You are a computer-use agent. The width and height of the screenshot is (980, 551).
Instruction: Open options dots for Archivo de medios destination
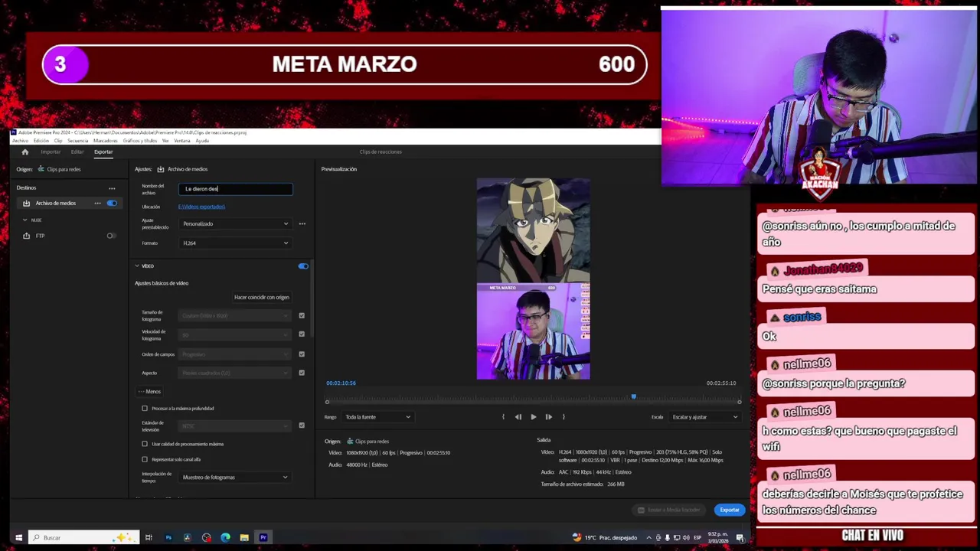97,204
